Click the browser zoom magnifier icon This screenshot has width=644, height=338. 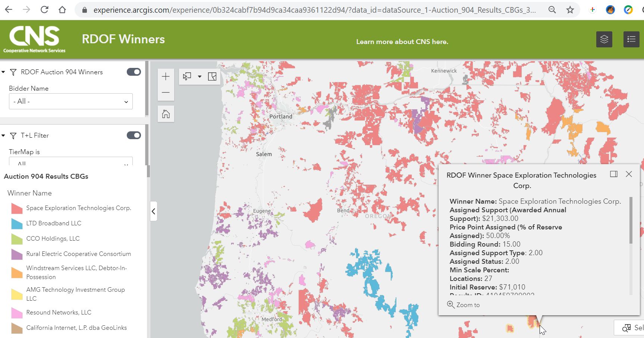552,10
